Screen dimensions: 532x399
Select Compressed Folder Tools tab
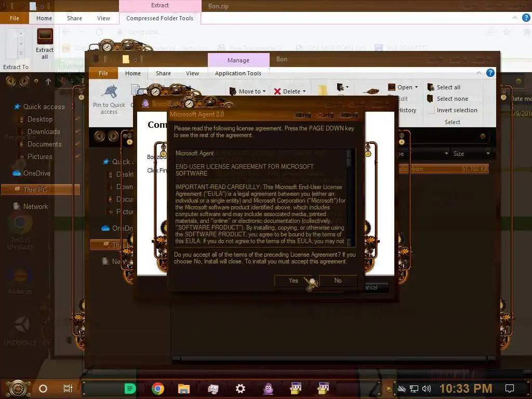[x=160, y=18]
